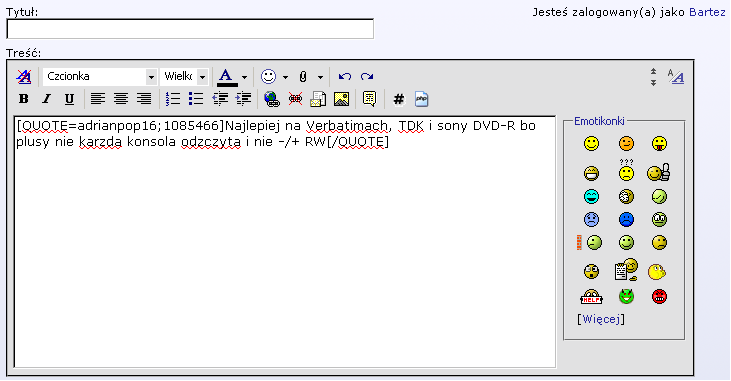
Task: Insert the note-reading emoticon
Action: 626,270
